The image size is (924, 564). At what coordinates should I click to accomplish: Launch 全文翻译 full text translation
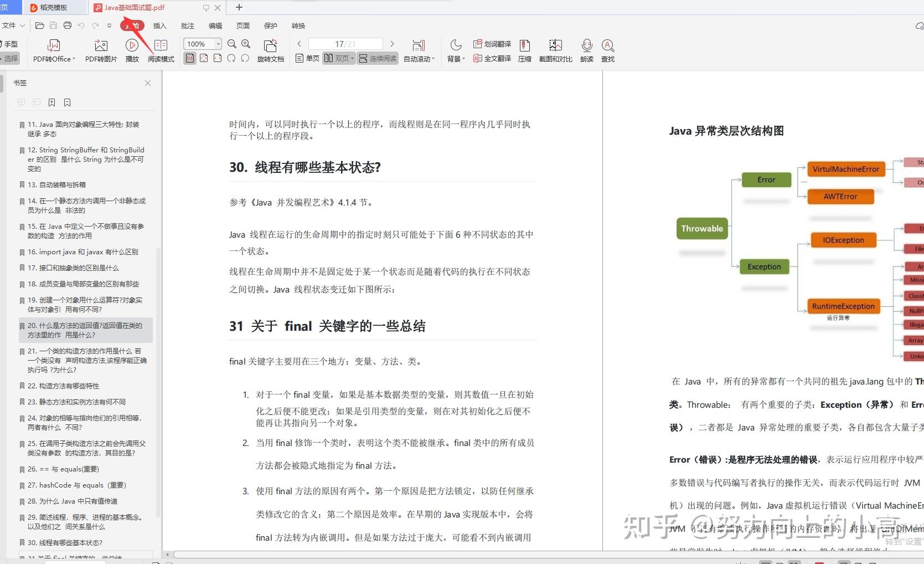coord(492,58)
